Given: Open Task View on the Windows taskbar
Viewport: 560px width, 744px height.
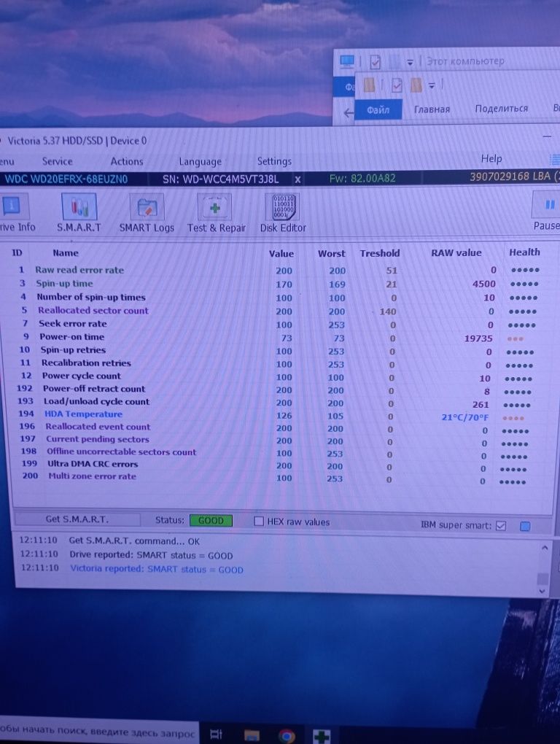Looking at the screenshot, I should 217,735.
